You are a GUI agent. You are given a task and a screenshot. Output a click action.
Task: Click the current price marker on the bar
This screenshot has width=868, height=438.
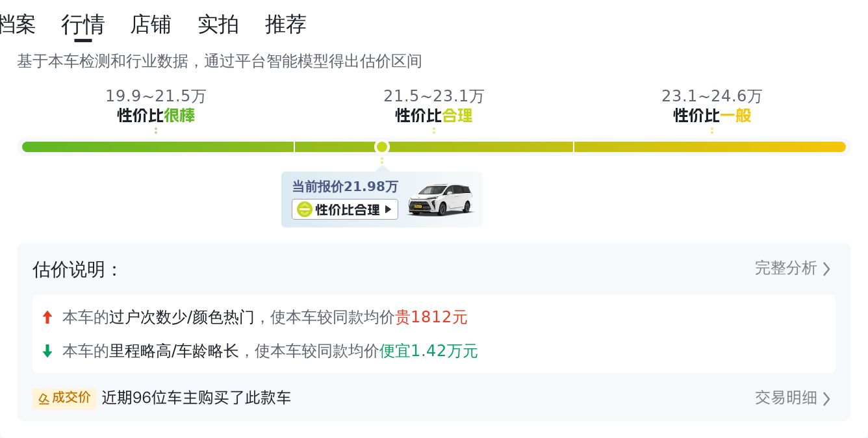coord(382,147)
